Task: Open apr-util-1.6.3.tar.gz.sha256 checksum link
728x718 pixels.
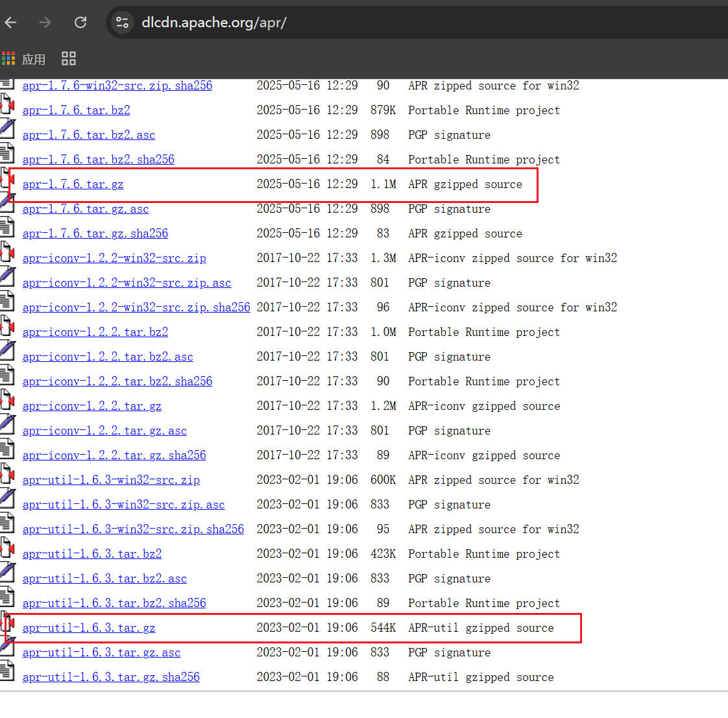Action: [x=111, y=677]
